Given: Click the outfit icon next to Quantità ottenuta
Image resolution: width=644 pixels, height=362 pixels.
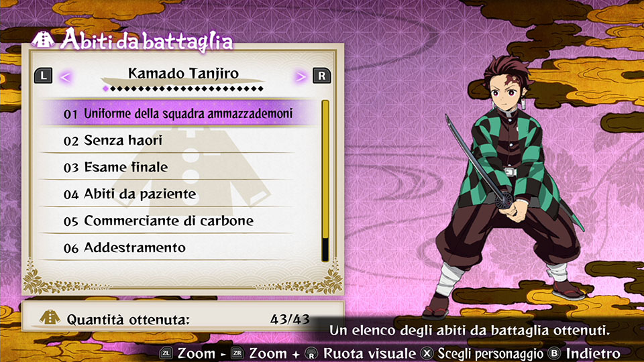Looking at the screenshot, I should 50,318.
